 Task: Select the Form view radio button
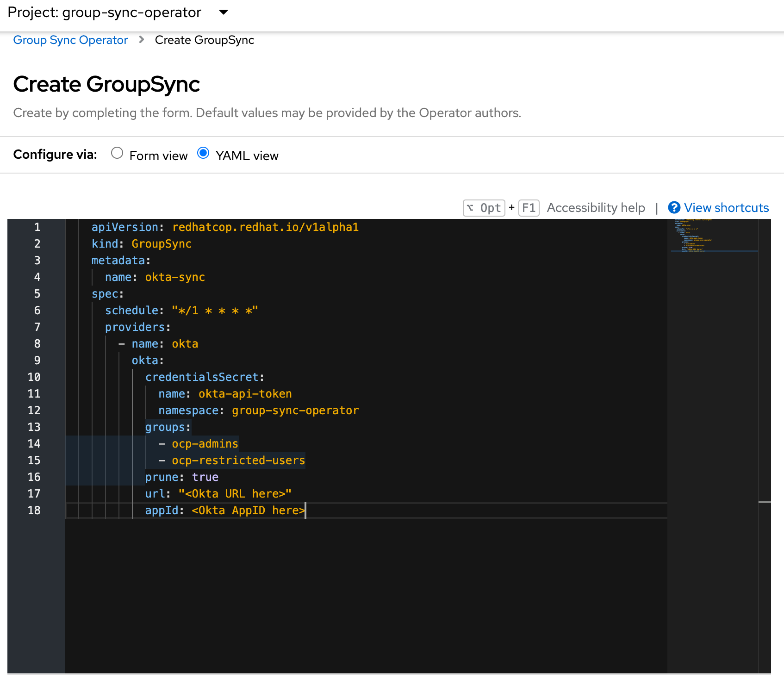tap(117, 153)
